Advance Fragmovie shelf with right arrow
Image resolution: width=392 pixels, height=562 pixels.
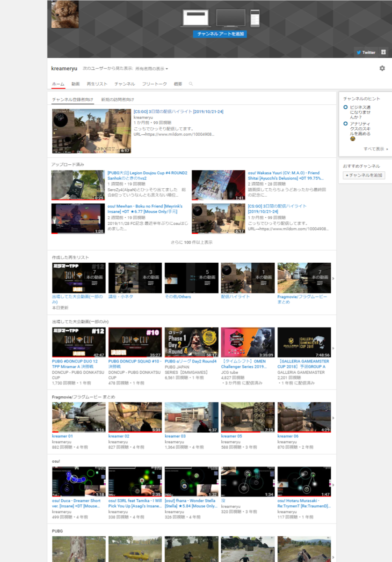click(x=333, y=418)
